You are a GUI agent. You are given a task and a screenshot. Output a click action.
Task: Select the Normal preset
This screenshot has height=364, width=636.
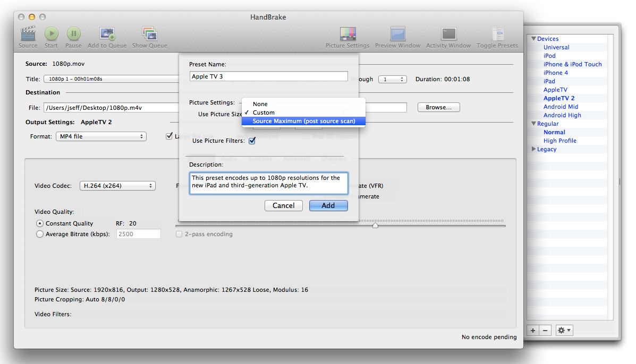coord(555,133)
